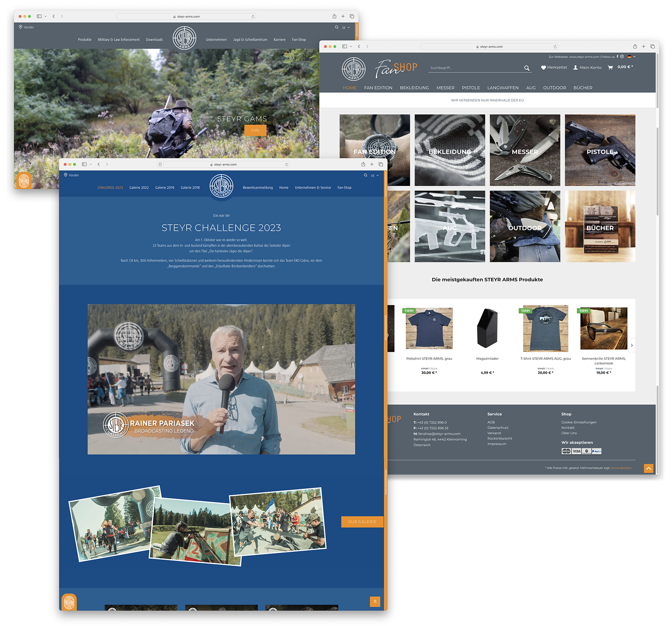Click share icon in Challenge window toolbar
672x626 pixels.
click(x=363, y=164)
